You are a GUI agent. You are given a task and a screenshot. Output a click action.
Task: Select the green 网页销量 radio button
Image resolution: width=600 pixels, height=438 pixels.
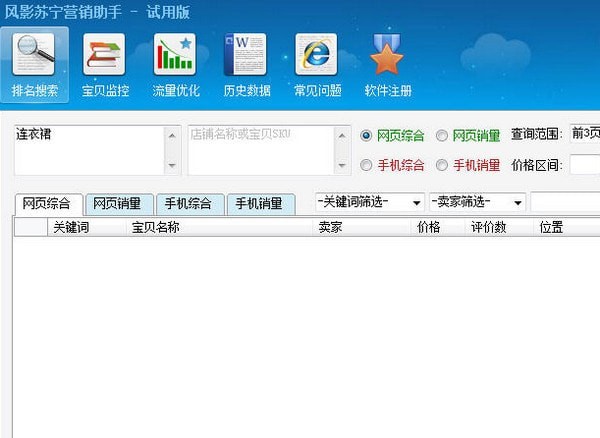442,136
